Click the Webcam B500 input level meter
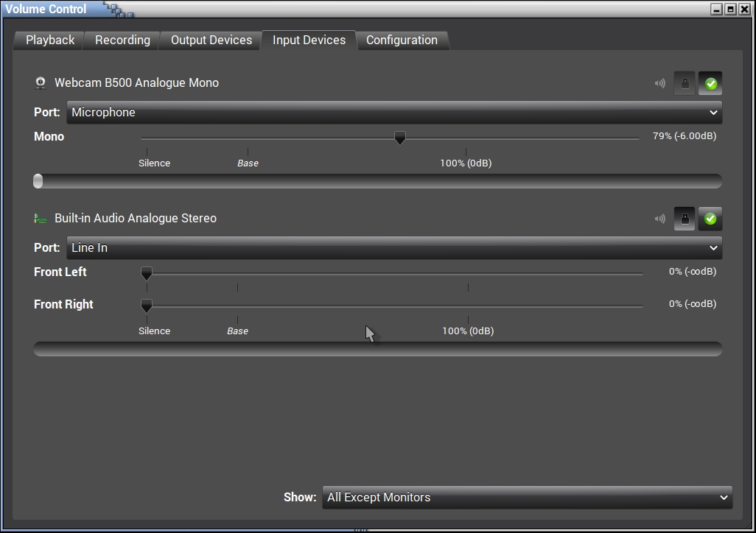Viewport: 756px width, 533px height. (377, 181)
